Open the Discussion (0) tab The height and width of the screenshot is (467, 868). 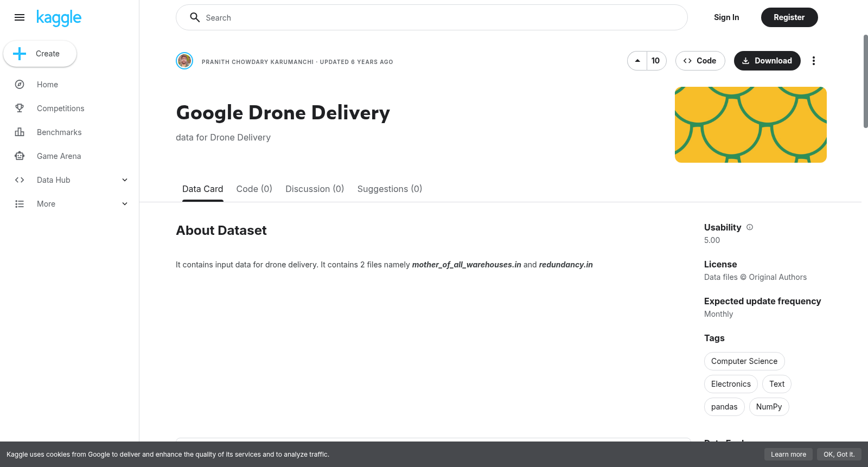coord(315,189)
